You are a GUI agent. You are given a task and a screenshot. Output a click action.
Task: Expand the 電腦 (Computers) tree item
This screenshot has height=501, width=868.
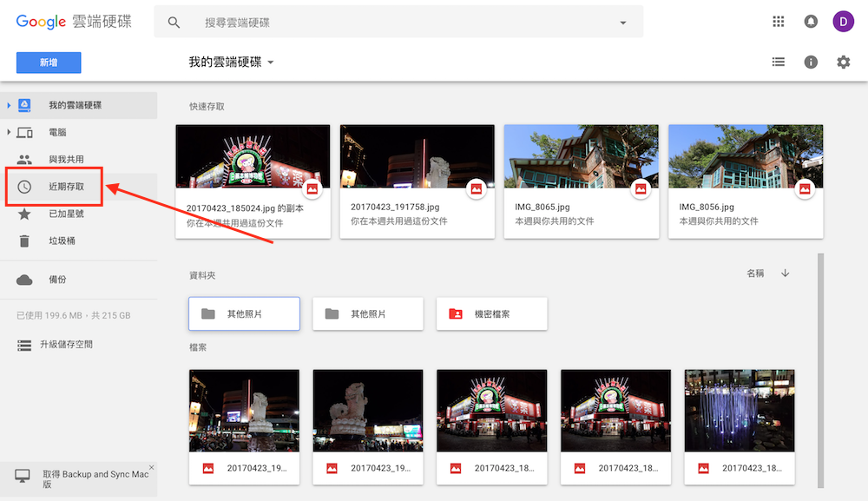[x=10, y=132]
